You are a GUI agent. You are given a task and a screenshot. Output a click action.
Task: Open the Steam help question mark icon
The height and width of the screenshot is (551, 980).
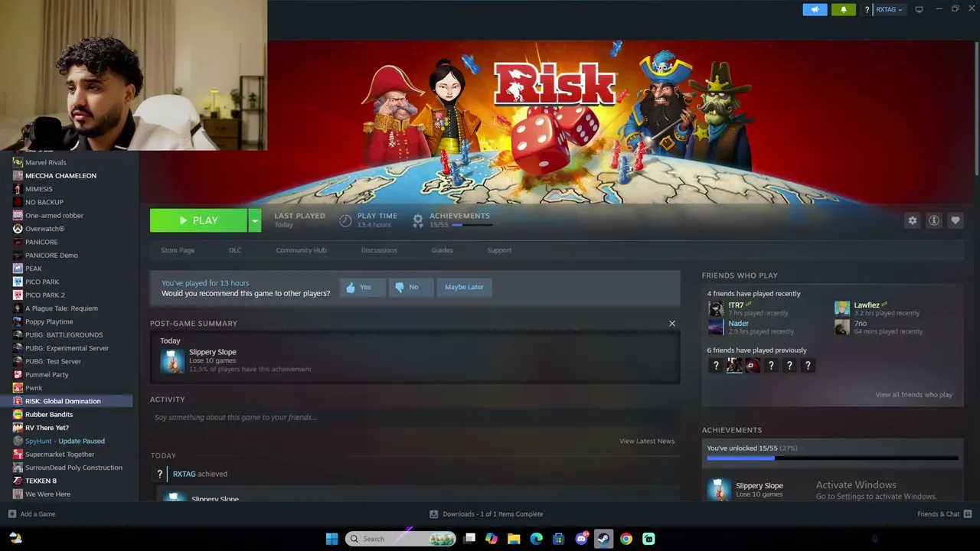tap(867, 10)
